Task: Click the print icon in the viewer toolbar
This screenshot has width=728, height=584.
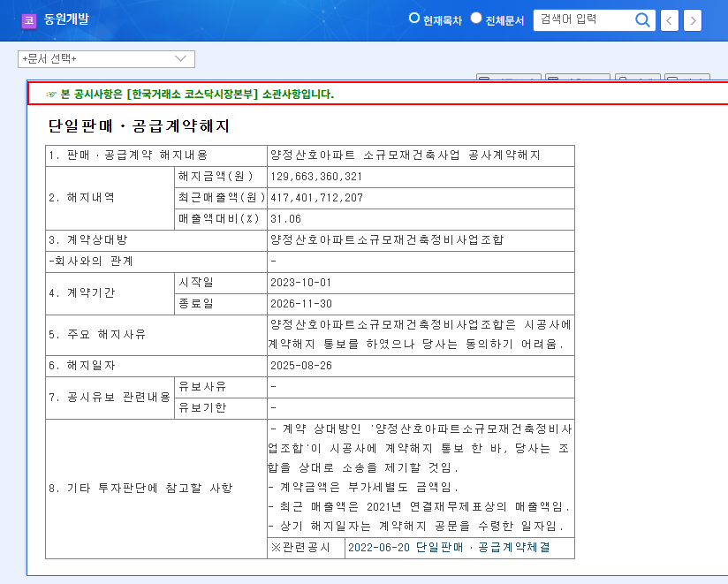Action: coord(579,78)
